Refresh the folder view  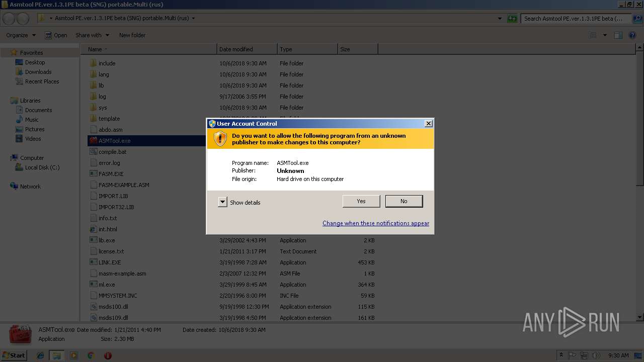click(x=512, y=19)
